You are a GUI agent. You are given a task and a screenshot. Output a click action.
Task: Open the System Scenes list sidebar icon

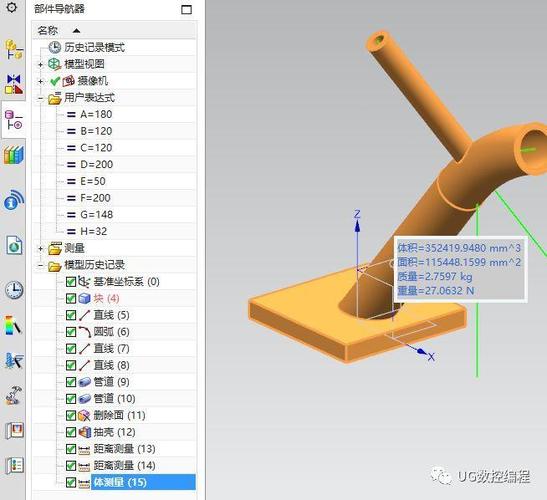14,466
